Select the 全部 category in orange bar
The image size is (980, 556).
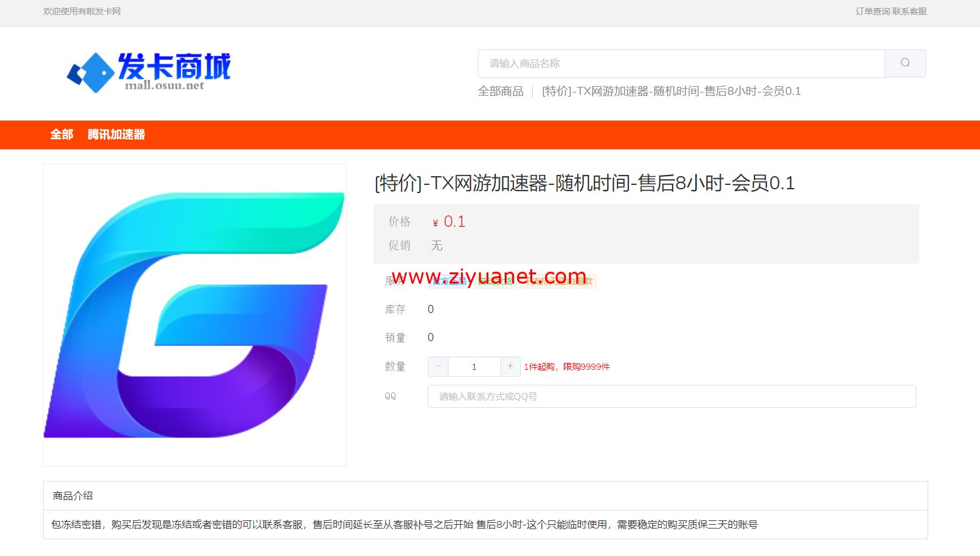pyautogui.click(x=62, y=134)
